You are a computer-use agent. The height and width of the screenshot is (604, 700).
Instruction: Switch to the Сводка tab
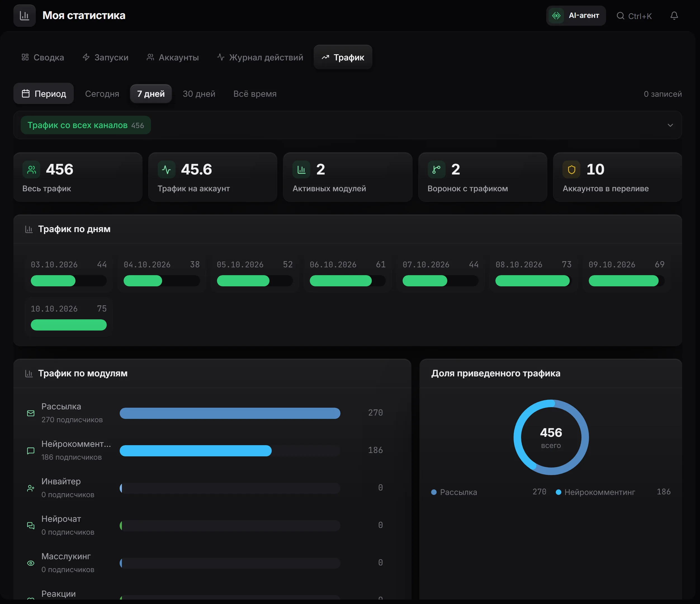click(42, 57)
